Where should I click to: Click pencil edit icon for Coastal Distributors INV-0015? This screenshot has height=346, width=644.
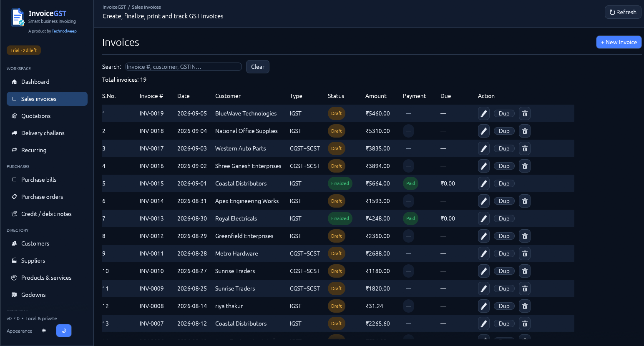(483, 183)
